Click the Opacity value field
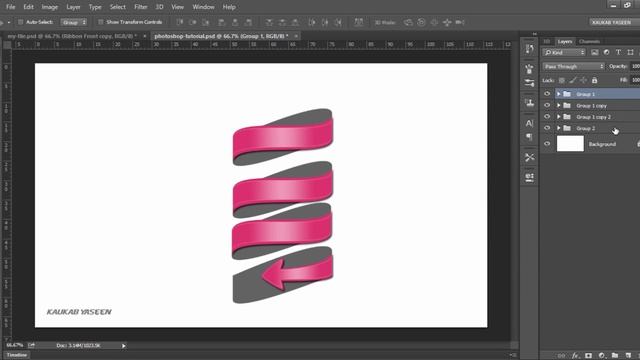 click(635, 66)
